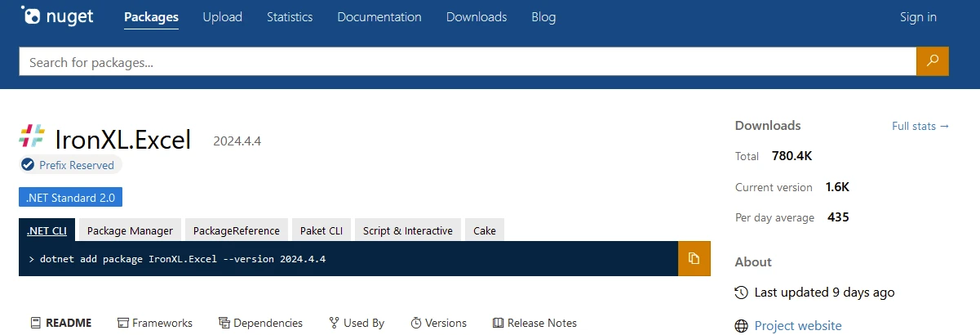
Task: Click the version number 2024.4.4 beside title
Action: [x=237, y=141]
